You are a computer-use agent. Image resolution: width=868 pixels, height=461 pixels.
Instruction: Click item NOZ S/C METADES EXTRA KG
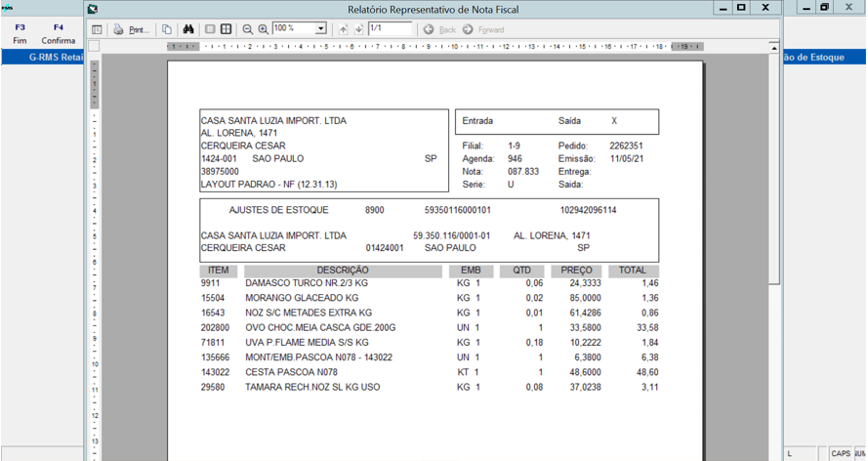tap(309, 313)
